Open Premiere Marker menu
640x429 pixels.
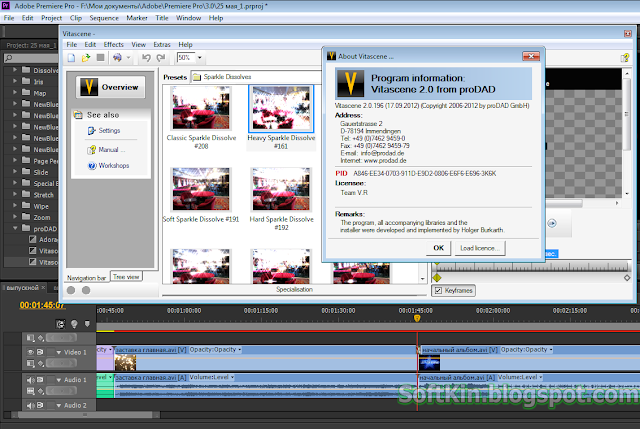point(137,18)
